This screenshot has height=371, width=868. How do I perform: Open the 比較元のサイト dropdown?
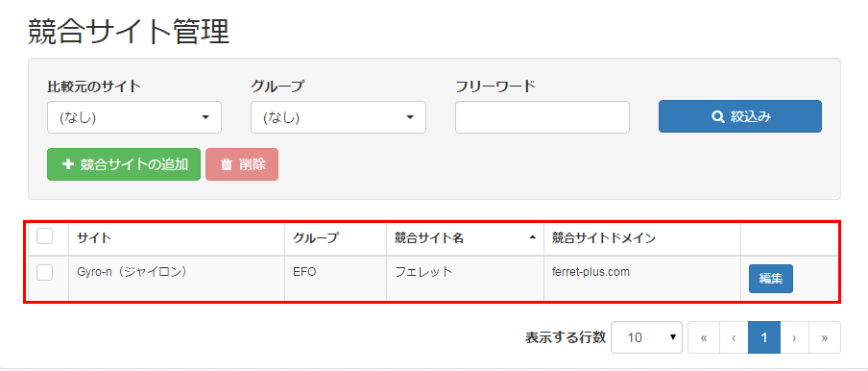[134, 117]
